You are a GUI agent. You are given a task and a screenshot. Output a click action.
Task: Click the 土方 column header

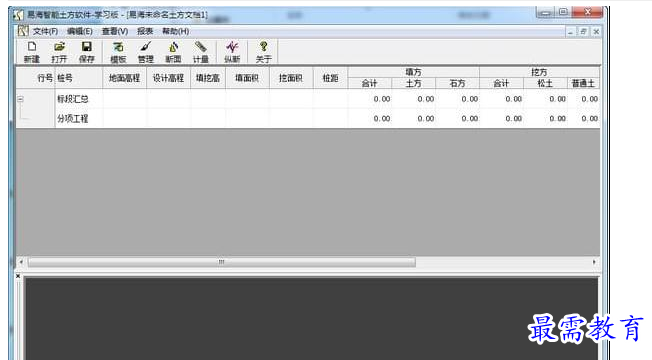coord(413,83)
